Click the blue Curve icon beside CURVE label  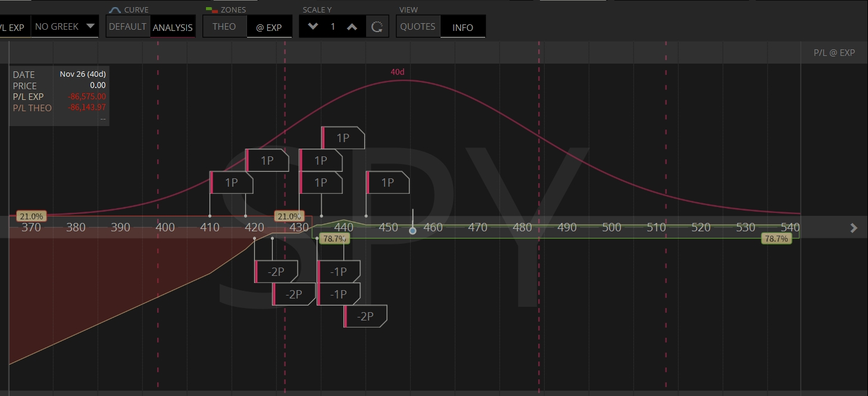tap(115, 10)
